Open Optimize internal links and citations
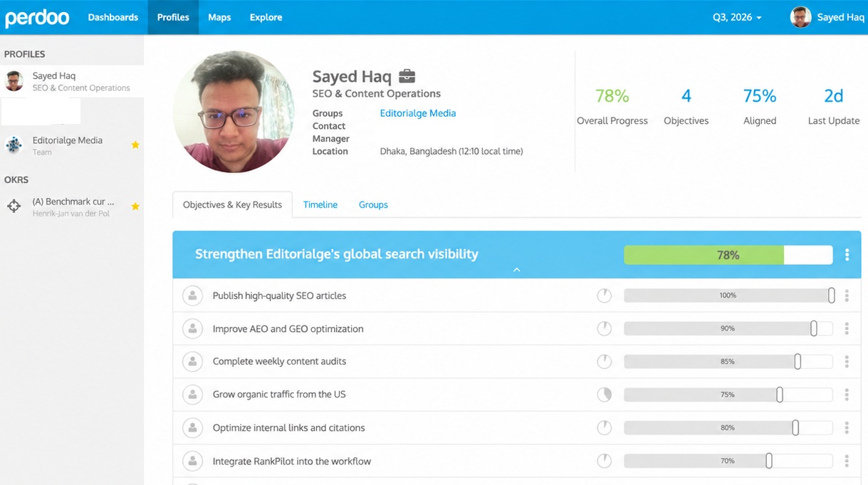The width and height of the screenshot is (868, 485). click(x=288, y=428)
